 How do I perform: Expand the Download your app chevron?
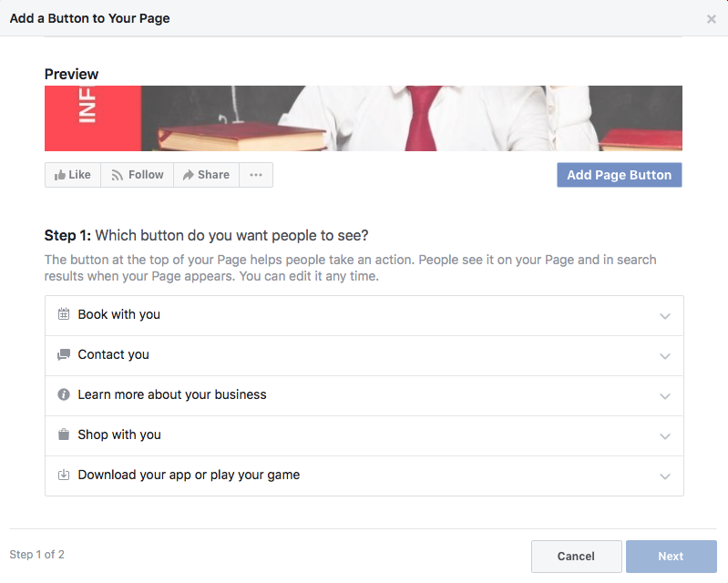(665, 476)
